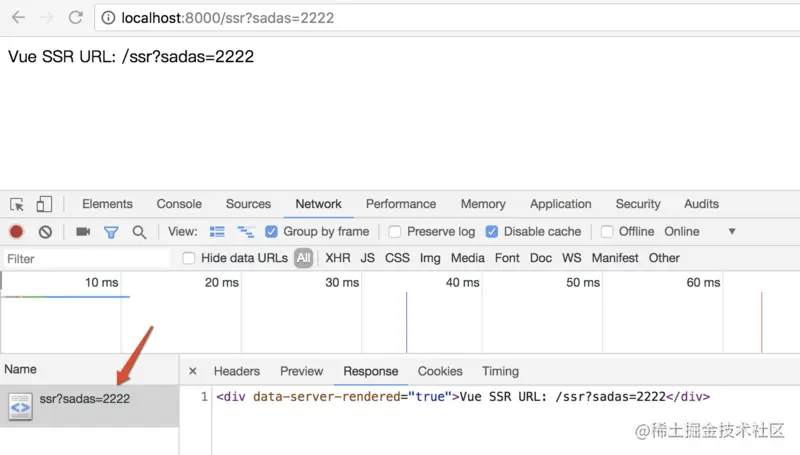Show site info via the address bar info icon

coord(108,18)
